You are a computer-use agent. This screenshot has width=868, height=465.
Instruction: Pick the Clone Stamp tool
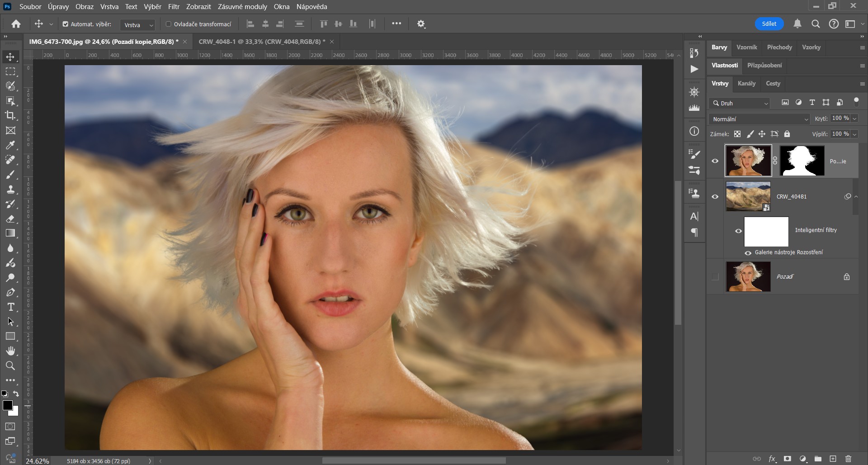pos(10,190)
